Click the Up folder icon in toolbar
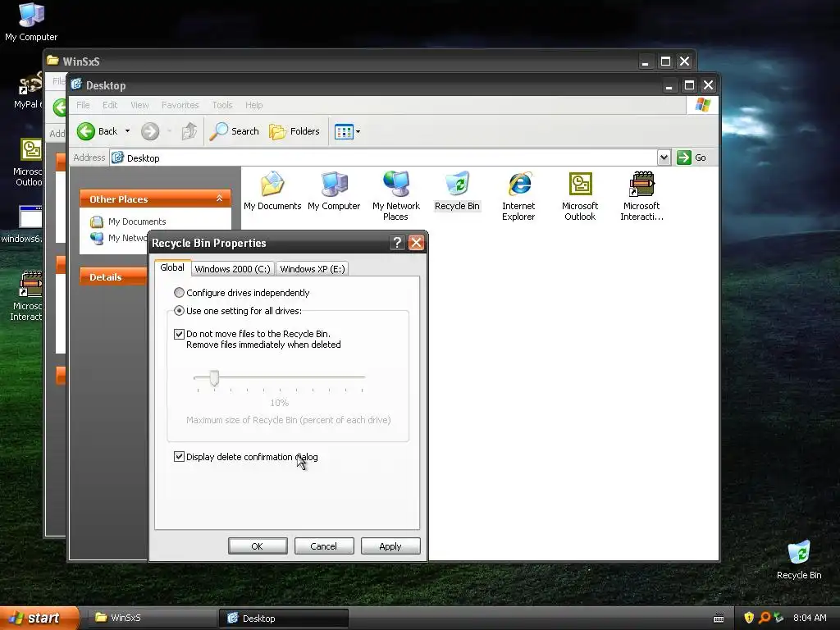This screenshot has width=840, height=630. tap(189, 131)
